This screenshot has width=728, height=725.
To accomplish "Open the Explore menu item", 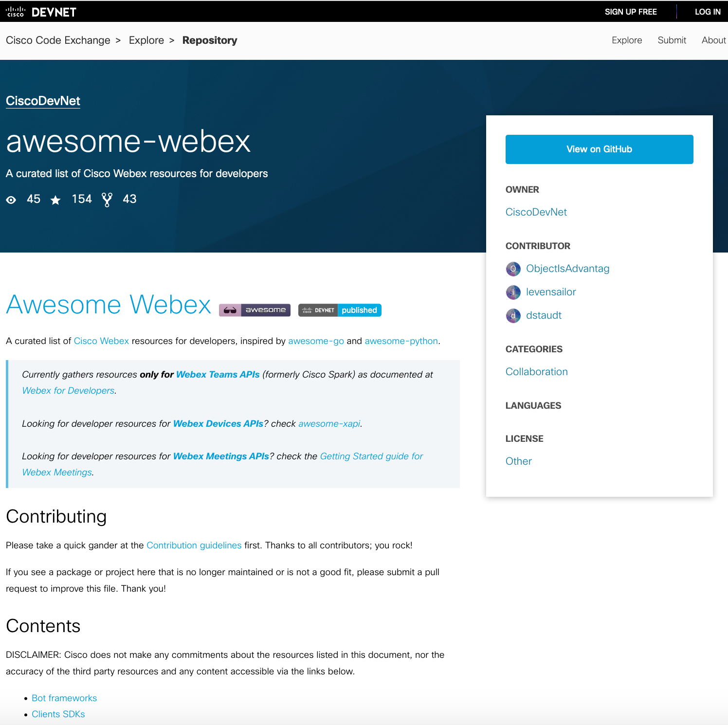I will 627,40.
